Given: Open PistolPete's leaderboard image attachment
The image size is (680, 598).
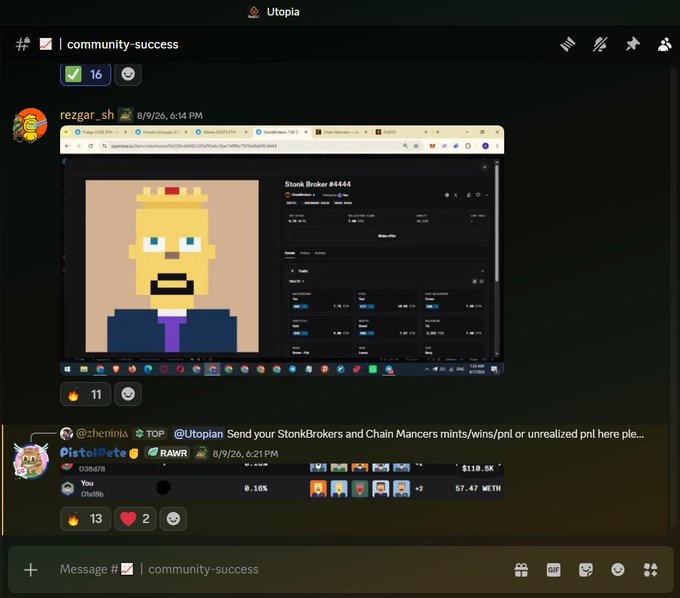Looking at the screenshot, I should click(x=282, y=481).
